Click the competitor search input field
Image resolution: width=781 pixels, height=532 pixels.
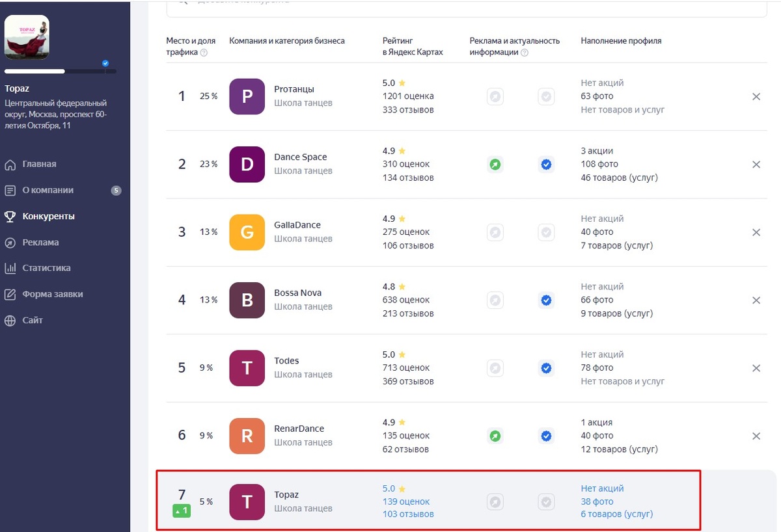pos(466,7)
